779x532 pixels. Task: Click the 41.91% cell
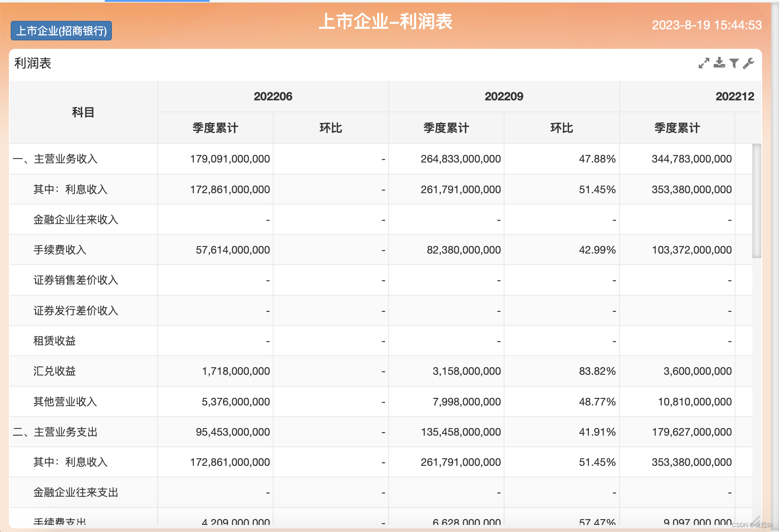[597, 432]
